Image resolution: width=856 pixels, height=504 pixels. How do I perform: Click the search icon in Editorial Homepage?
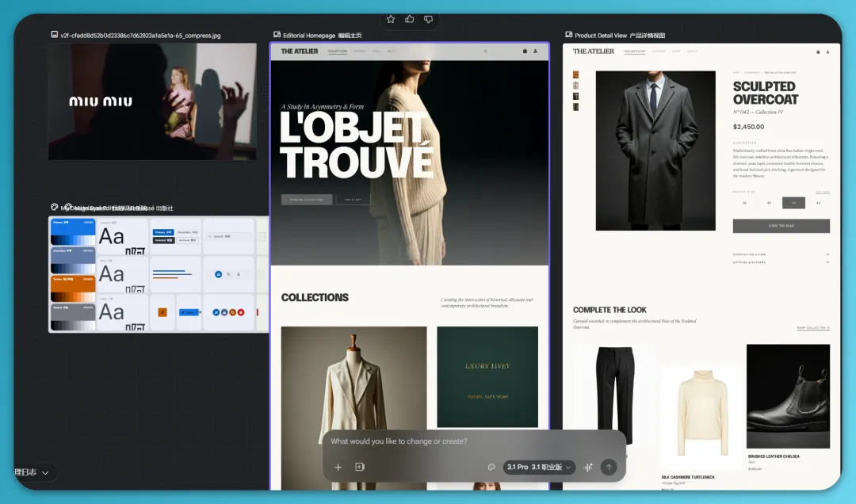point(486,52)
